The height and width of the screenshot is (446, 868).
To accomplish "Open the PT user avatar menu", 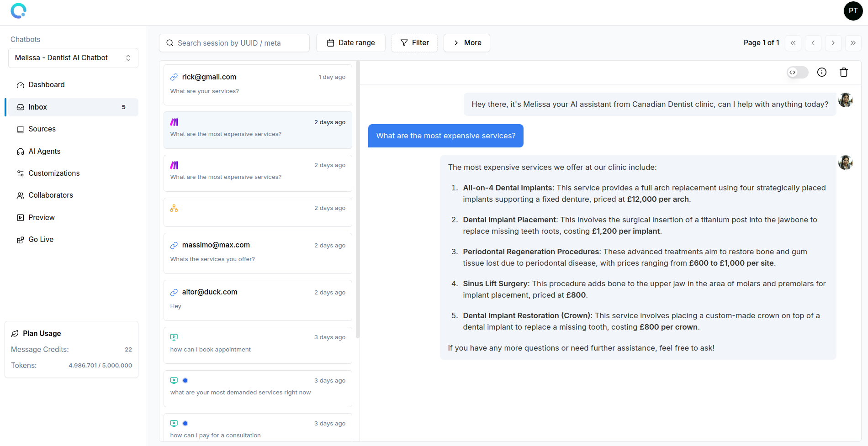I will point(853,10).
